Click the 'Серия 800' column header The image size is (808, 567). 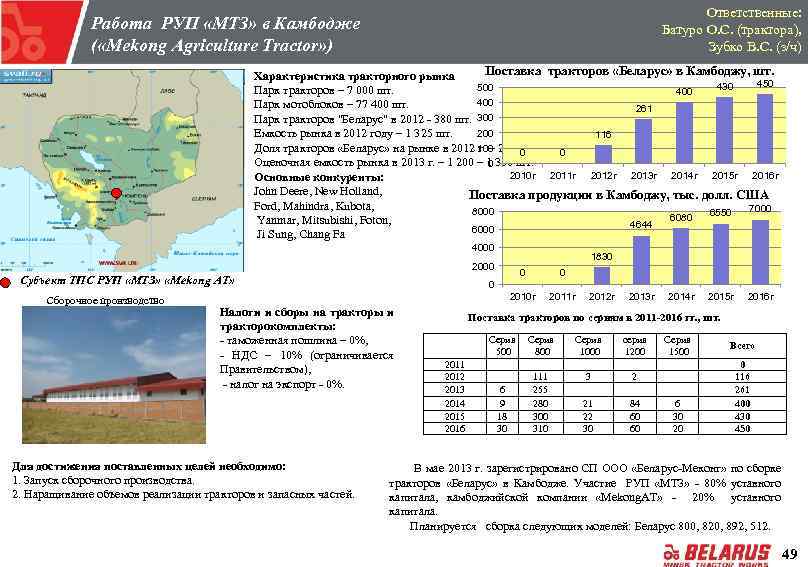541,346
